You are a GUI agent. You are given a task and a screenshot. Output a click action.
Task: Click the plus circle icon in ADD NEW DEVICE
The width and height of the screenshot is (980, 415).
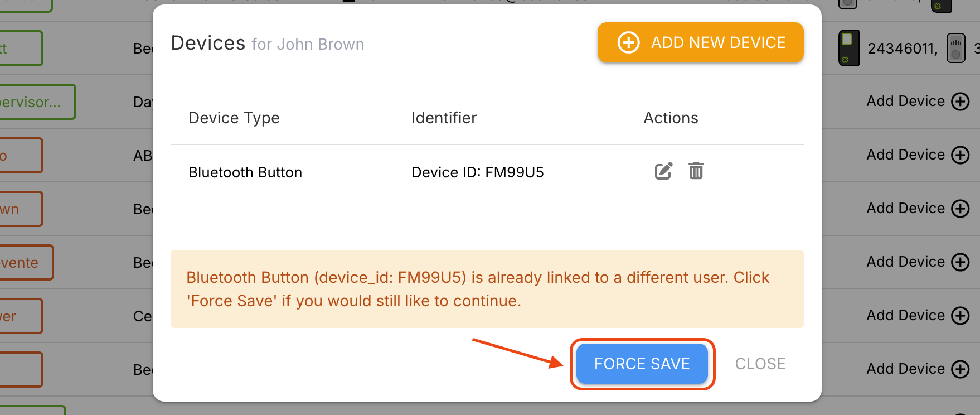click(x=628, y=42)
